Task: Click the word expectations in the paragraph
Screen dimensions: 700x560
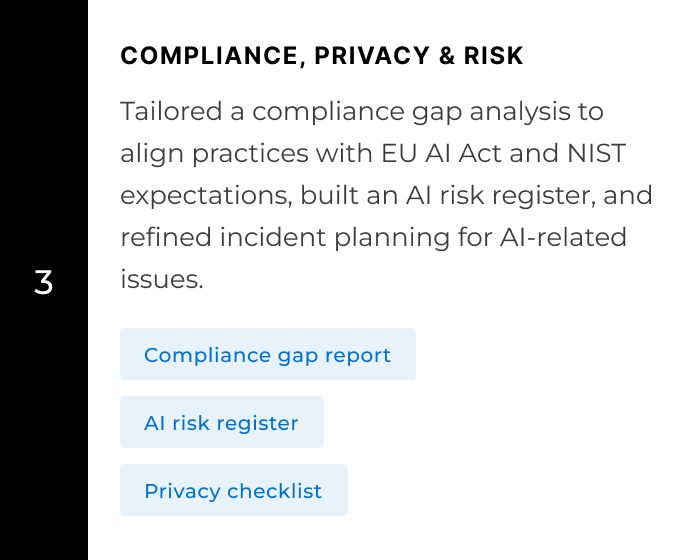Action: coord(206,196)
